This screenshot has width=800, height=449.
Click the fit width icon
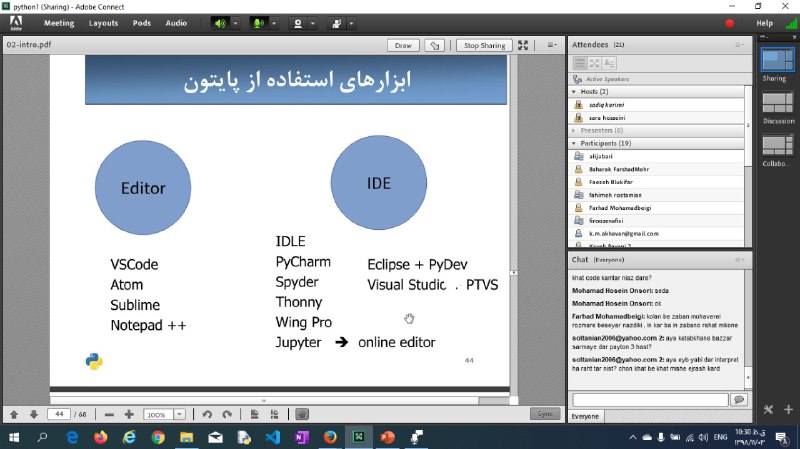click(x=274, y=414)
